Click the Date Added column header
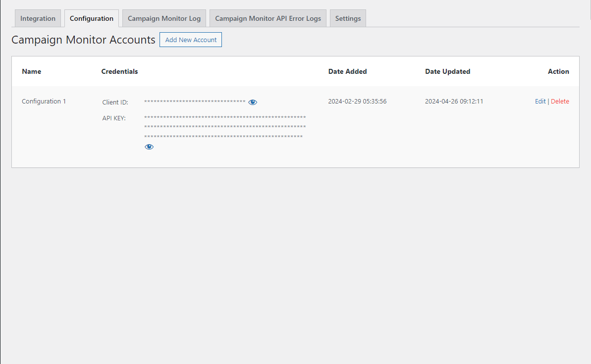Viewport: 591px width, 364px height. tap(347, 72)
